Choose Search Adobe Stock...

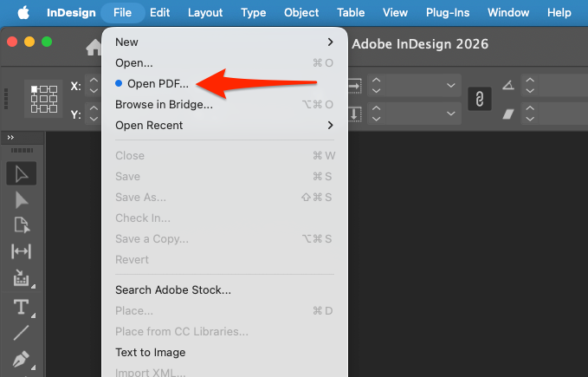point(173,289)
